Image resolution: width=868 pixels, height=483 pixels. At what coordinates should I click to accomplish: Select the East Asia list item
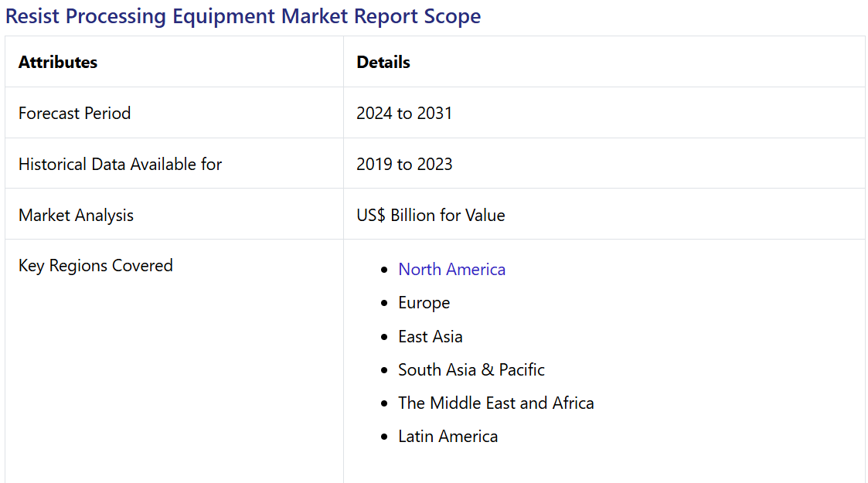coord(430,336)
